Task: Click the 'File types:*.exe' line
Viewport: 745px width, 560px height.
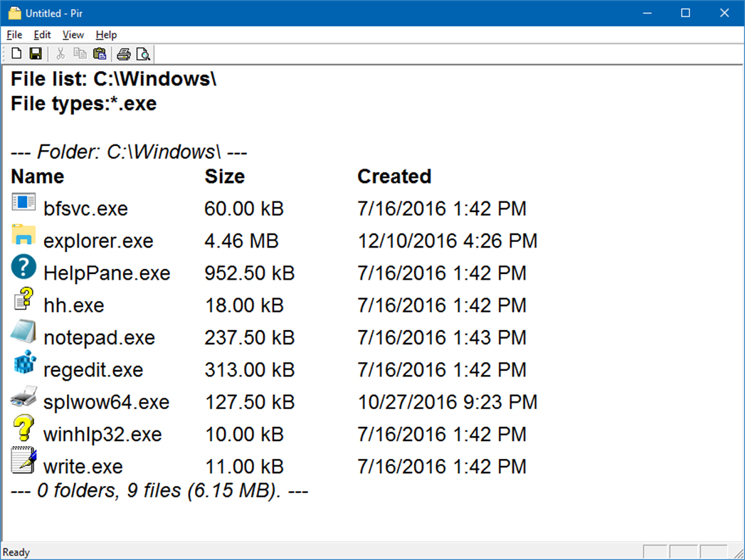Action: 84,104
